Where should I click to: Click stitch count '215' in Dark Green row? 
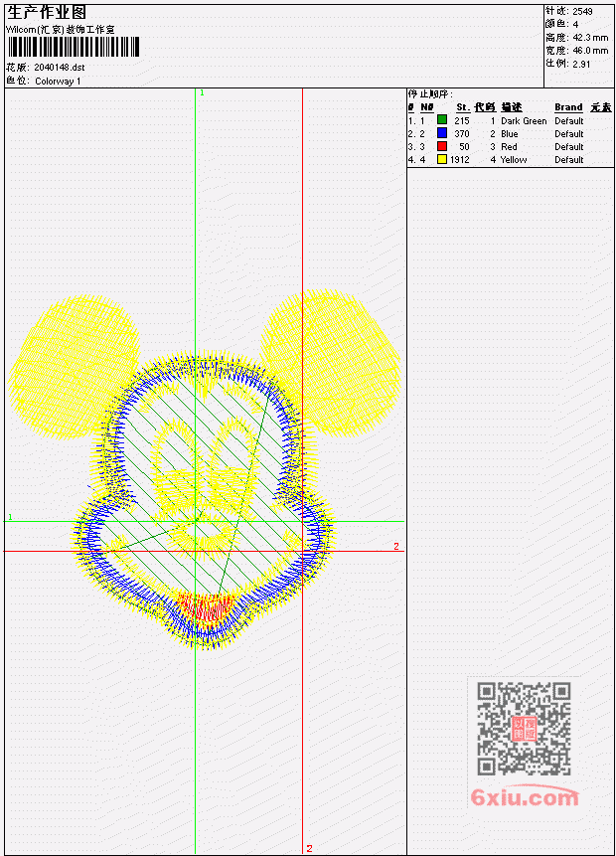coord(462,120)
